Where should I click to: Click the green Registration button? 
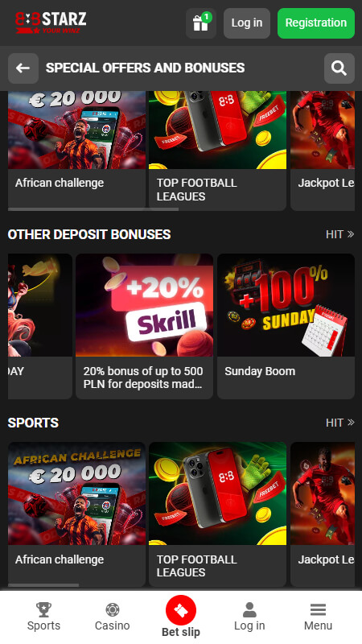tap(316, 23)
